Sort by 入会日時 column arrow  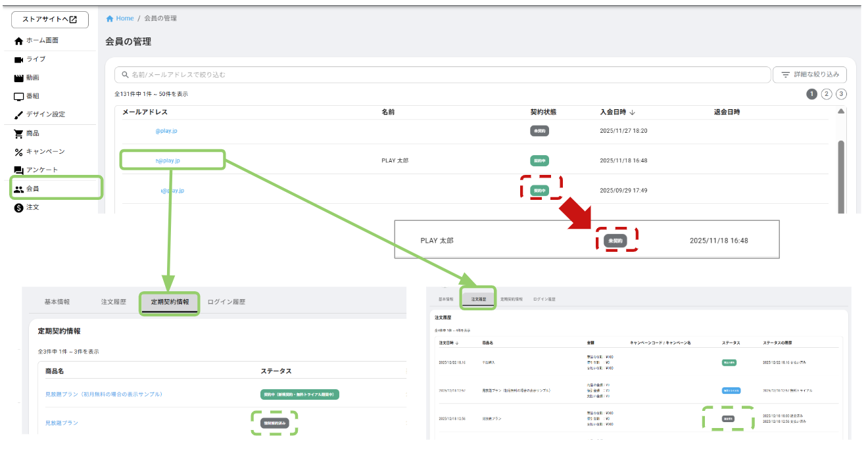tap(633, 112)
